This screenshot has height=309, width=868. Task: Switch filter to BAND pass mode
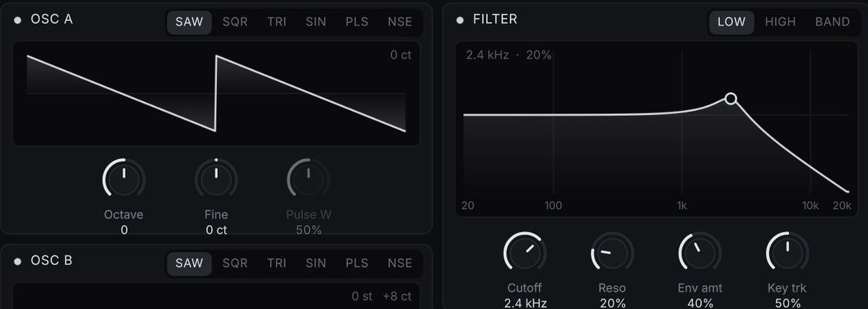[833, 22]
